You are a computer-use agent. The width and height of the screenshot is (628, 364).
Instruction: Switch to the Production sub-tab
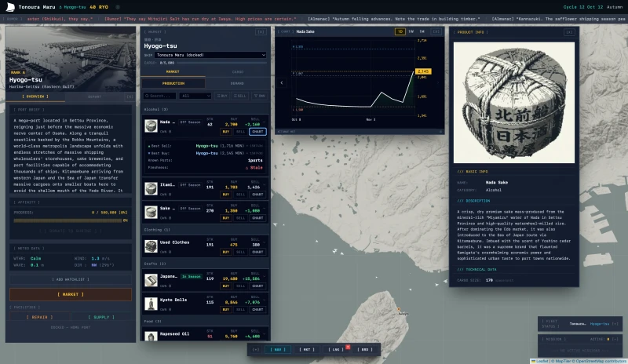click(173, 83)
